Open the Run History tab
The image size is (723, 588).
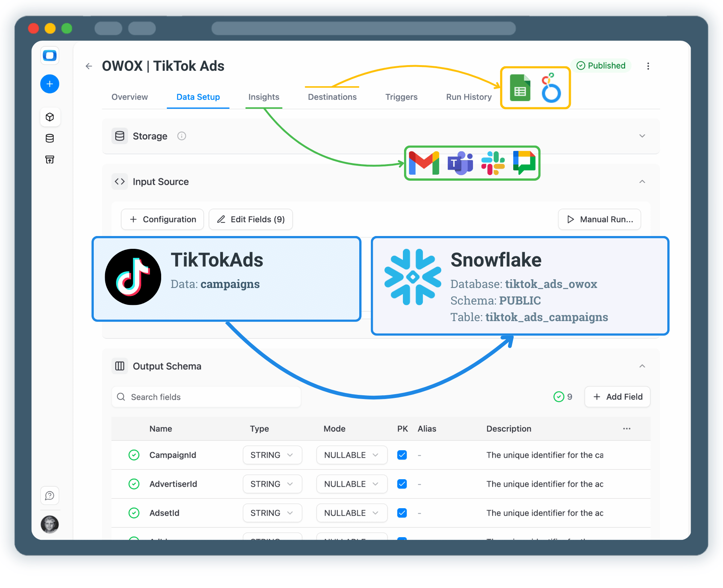coord(468,97)
